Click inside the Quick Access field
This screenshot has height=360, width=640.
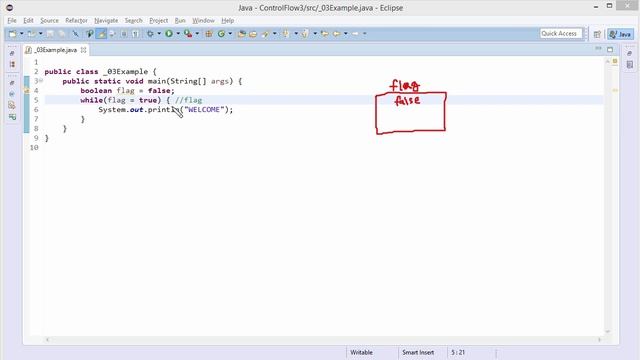point(561,33)
